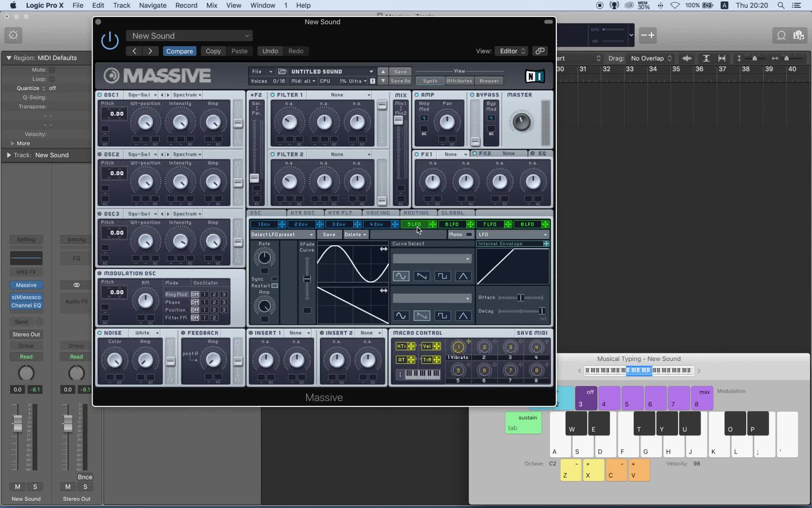Toggle the OSC1 on/off indicator
Image resolution: width=812 pixels, height=508 pixels.
pos(100,95)
